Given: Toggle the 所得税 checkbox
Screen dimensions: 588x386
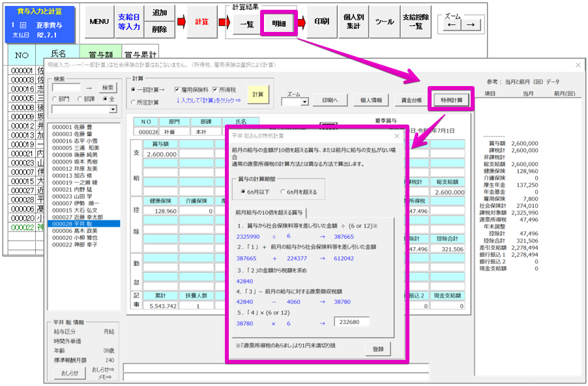Looking at the screenshot, I should (224, 90).
